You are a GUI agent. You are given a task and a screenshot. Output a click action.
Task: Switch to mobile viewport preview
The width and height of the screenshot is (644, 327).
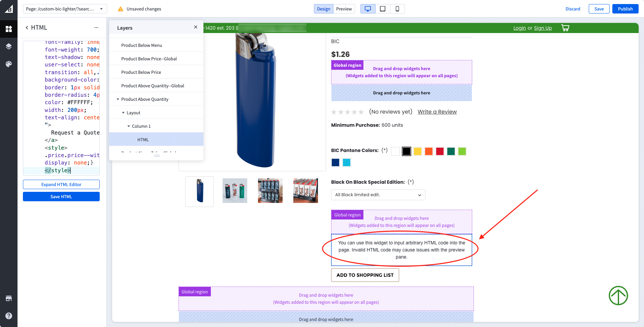coord(397,9)
